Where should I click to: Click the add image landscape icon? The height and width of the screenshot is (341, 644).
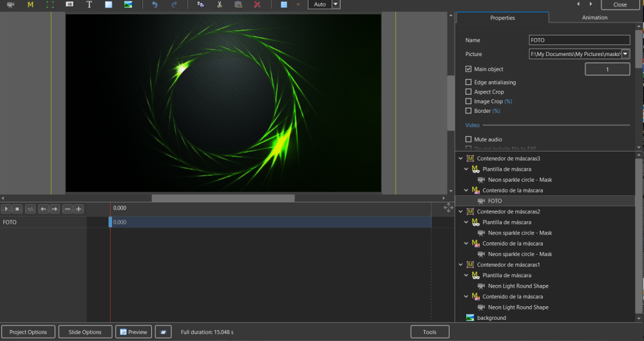tap(128, 5)
